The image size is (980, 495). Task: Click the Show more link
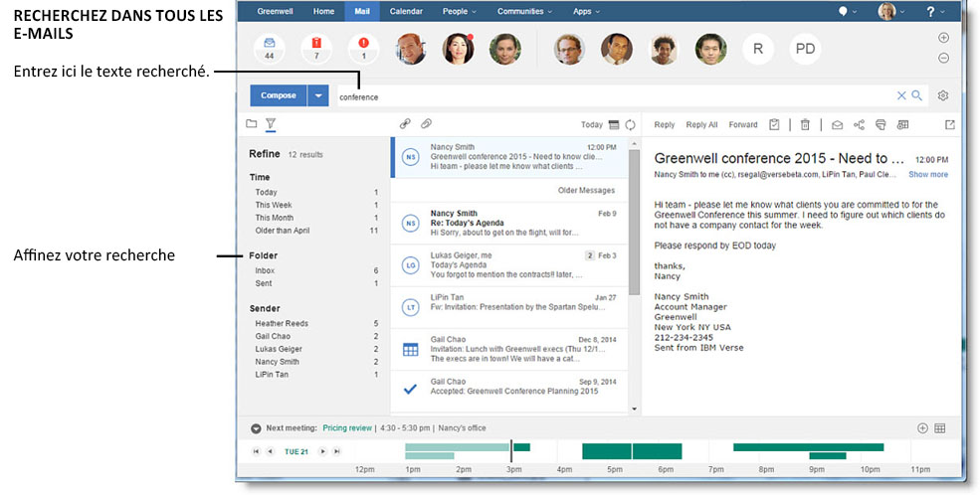pyautogui.click(x=928, y=175)
